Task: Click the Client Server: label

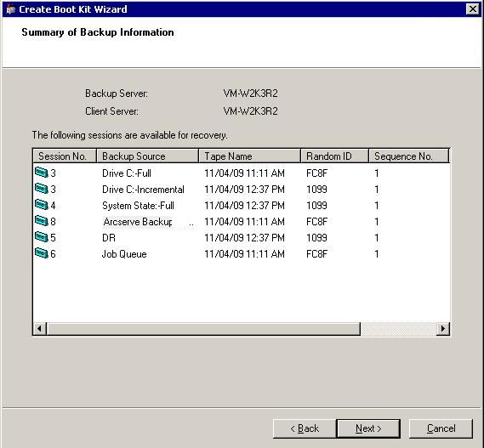Action: pyautogui.click(x=111, y=111)
